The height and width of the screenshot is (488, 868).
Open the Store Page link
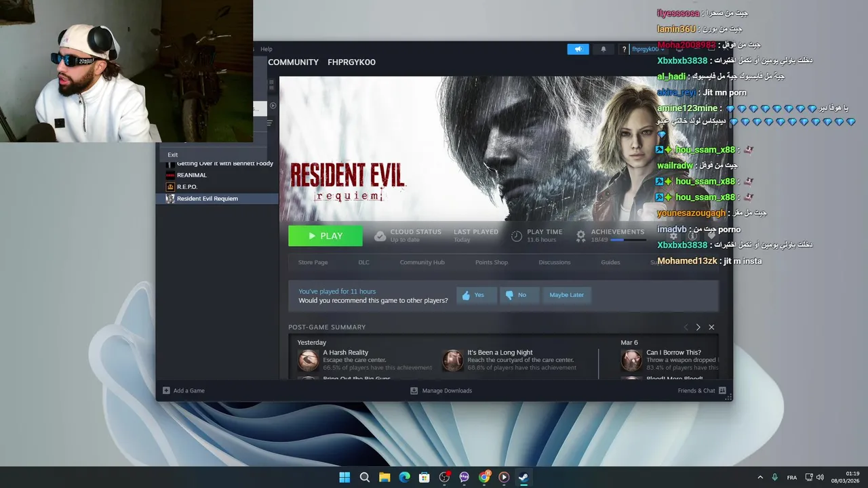click(x=313, y=262)
